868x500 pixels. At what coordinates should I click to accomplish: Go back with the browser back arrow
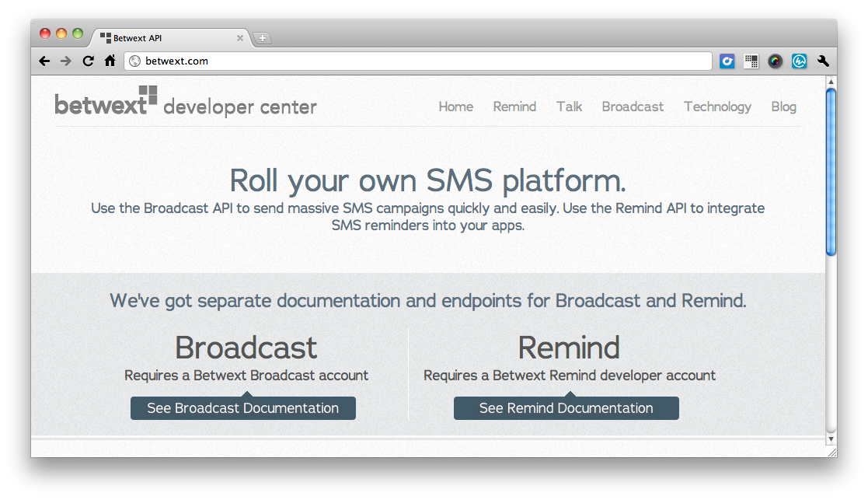[44, 61]
